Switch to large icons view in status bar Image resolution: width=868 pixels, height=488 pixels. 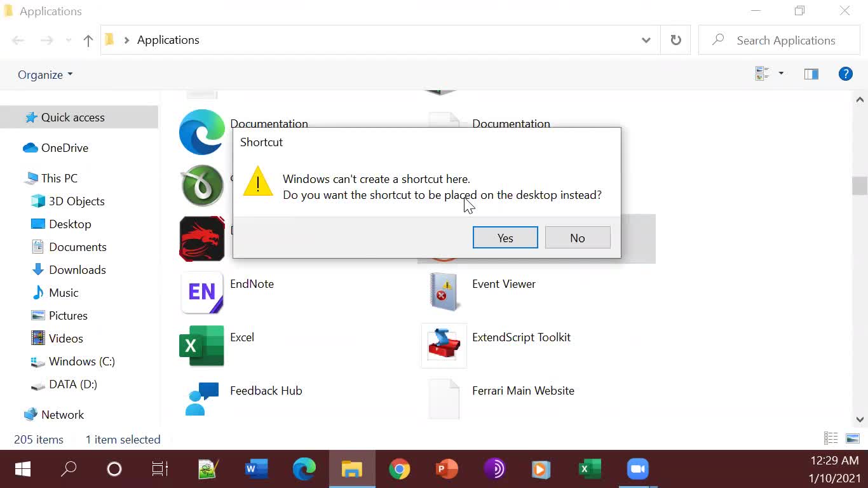[853, 438]
